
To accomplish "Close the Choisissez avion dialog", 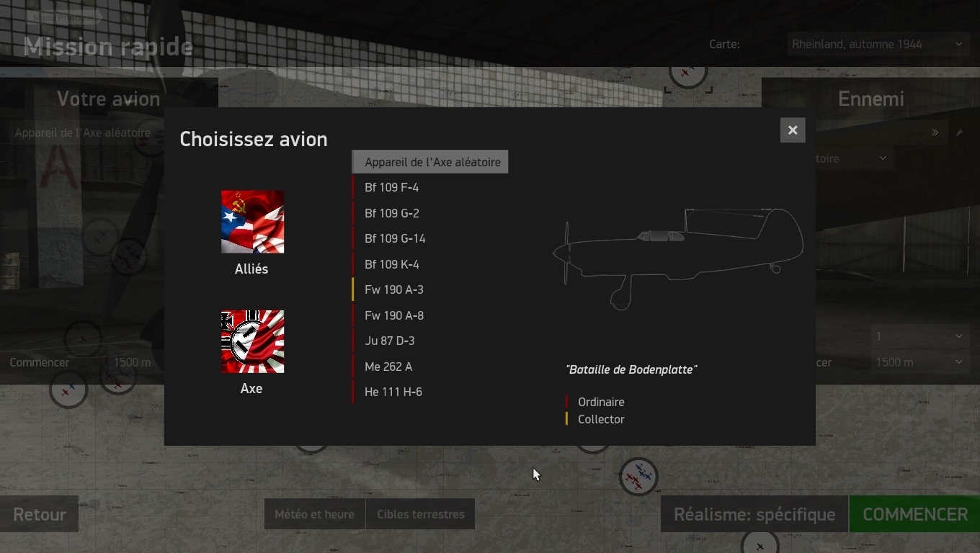I will 793,130.
